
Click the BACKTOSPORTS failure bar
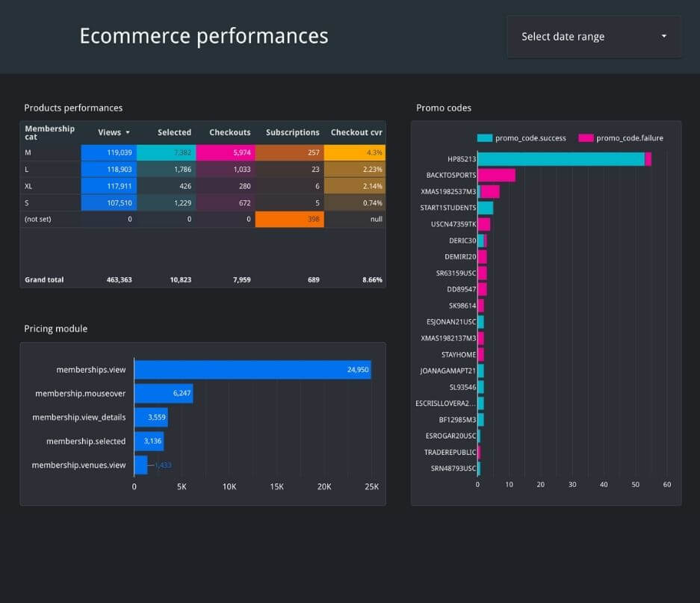click(497, 175)
